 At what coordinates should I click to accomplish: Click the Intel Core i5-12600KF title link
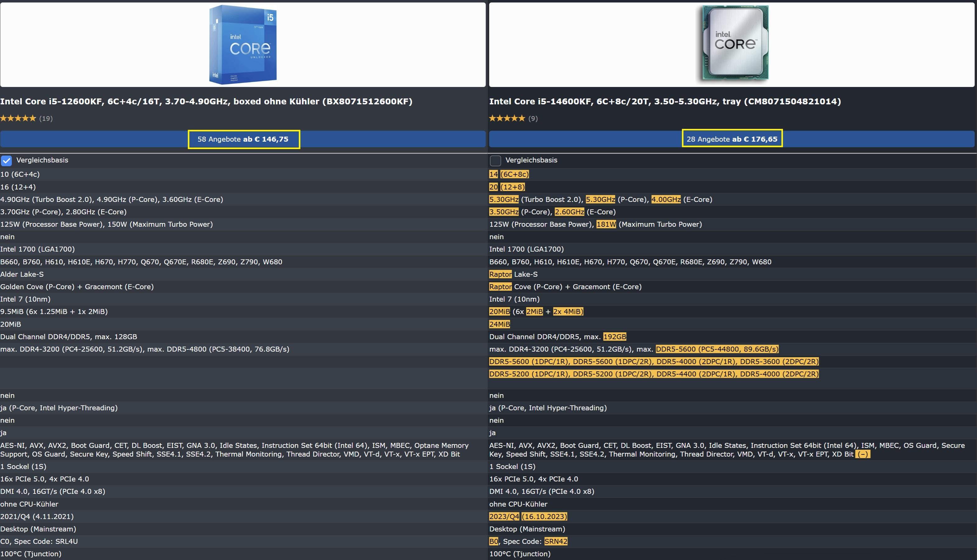[x=206, y=102]
